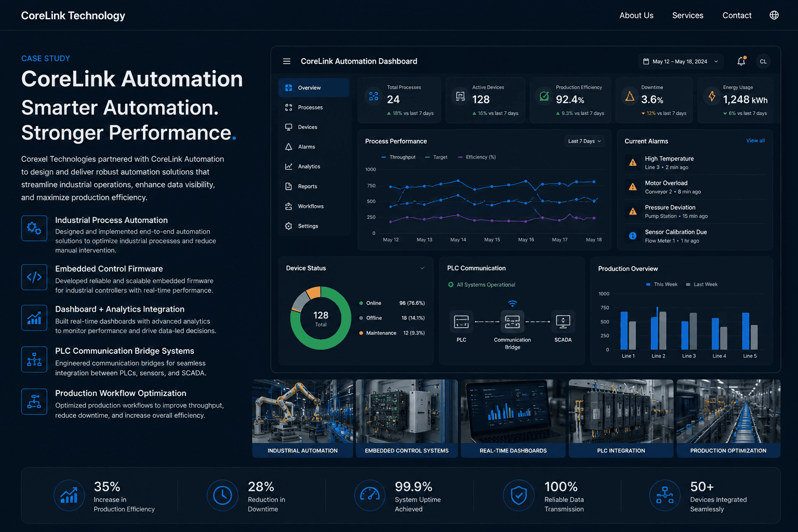Open the Real-Time Dashboards thumbnail
Viewport: 798px width, 532px height.
pos(513,419)
